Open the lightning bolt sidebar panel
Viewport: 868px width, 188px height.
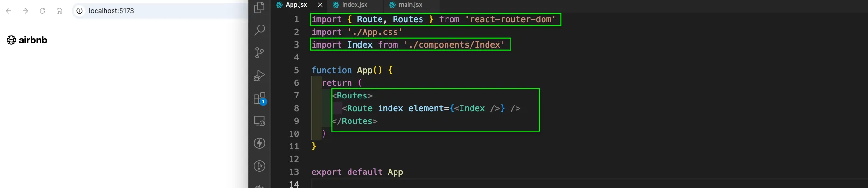[x=260, y=143]
